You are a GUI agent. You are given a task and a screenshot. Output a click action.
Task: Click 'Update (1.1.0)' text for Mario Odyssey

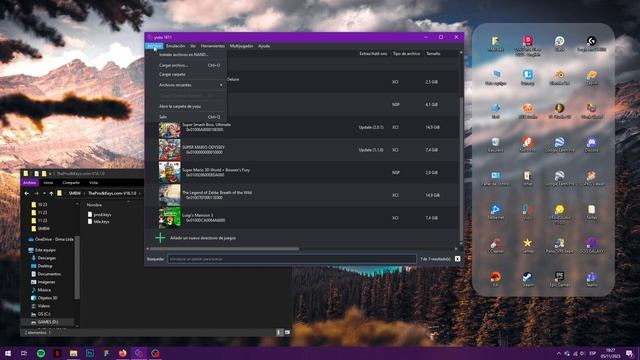[371, 150]
